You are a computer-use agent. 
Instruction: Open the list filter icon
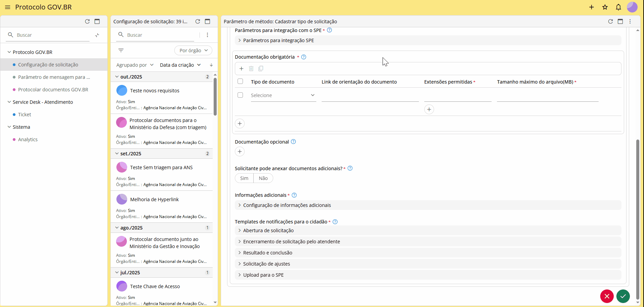[x=121, y=50]
